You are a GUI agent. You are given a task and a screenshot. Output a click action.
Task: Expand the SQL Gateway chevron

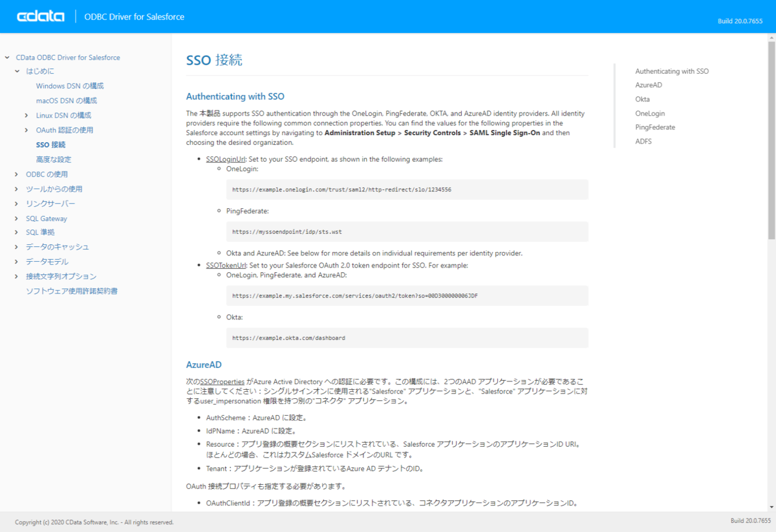click(x=17, y=218)
